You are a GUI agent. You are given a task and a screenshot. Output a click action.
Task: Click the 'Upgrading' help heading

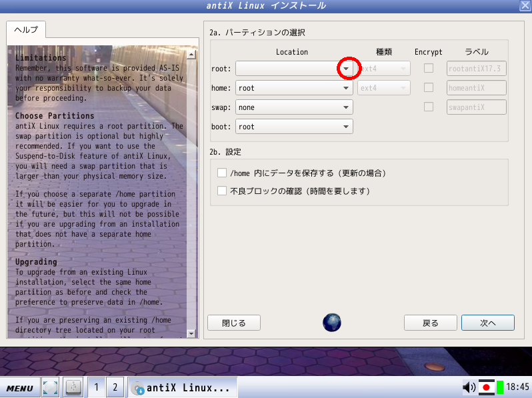[x=36, y=262]
